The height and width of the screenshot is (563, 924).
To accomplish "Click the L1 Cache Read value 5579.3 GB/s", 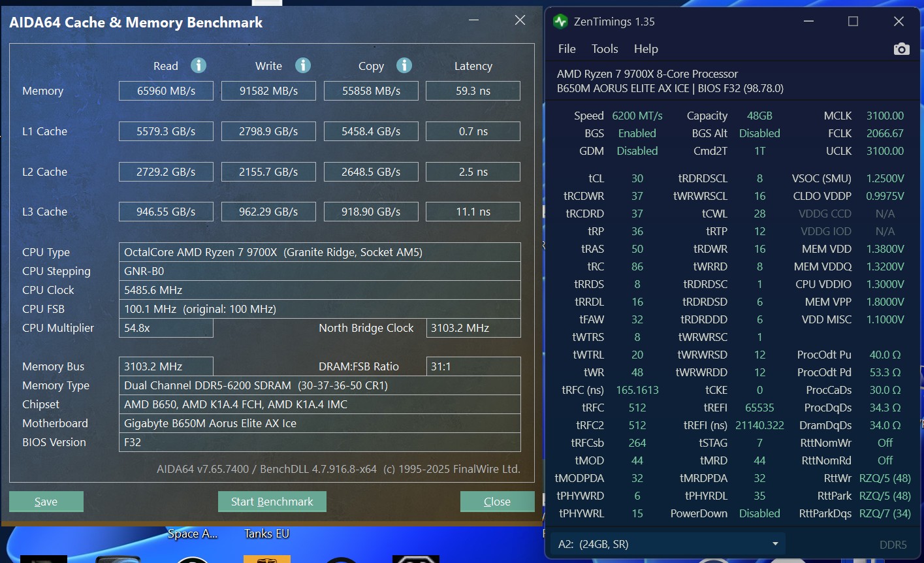I will pos(166,131).
